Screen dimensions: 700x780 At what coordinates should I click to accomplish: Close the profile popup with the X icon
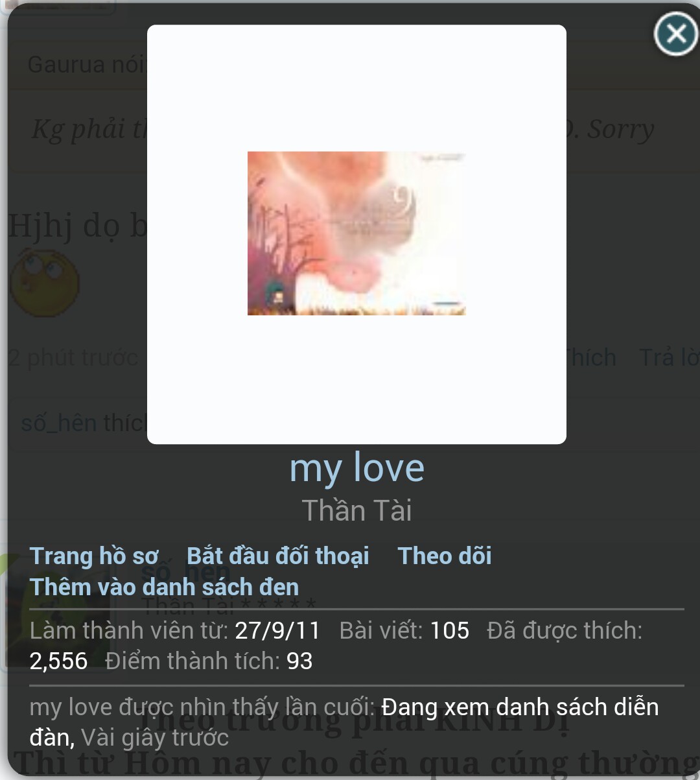click(676, 34)
